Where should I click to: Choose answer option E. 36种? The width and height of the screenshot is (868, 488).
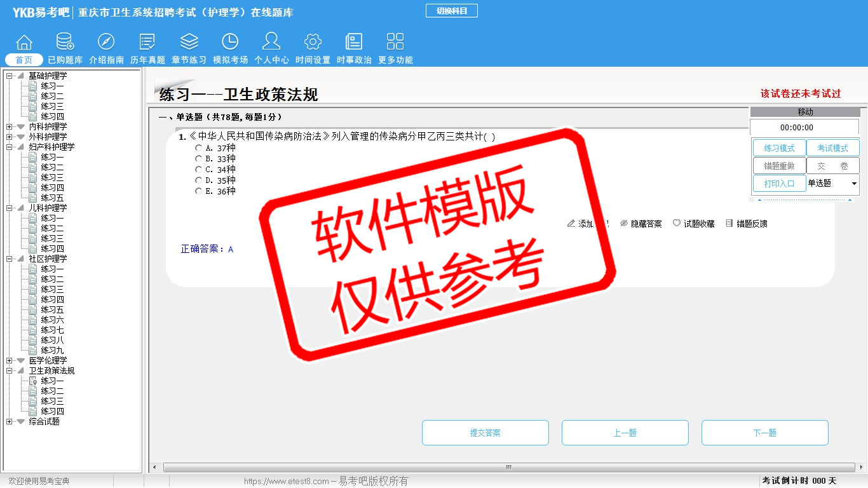(x=199, y=191)
